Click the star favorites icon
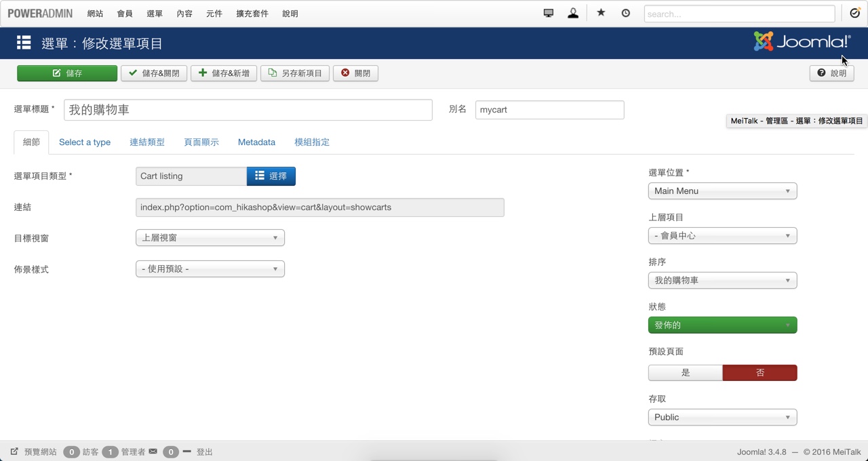Screen dimensions: 868x461 pos(601,13)
